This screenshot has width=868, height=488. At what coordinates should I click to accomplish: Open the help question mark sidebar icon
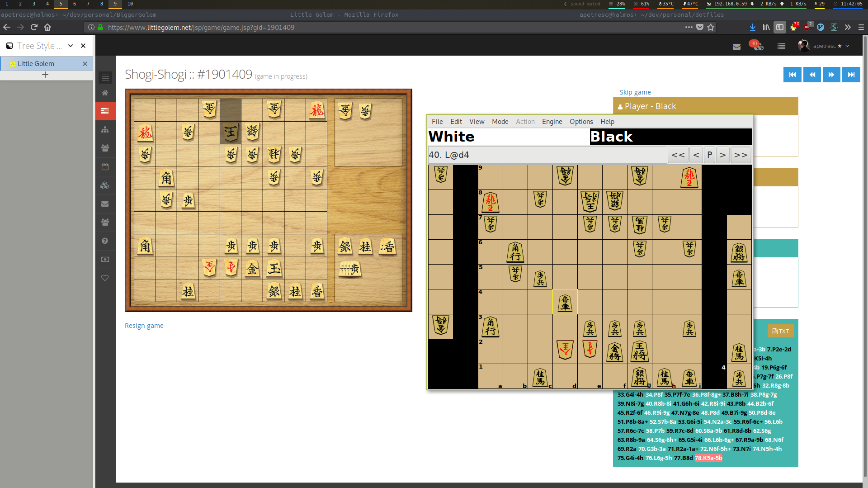click(105, 241)
